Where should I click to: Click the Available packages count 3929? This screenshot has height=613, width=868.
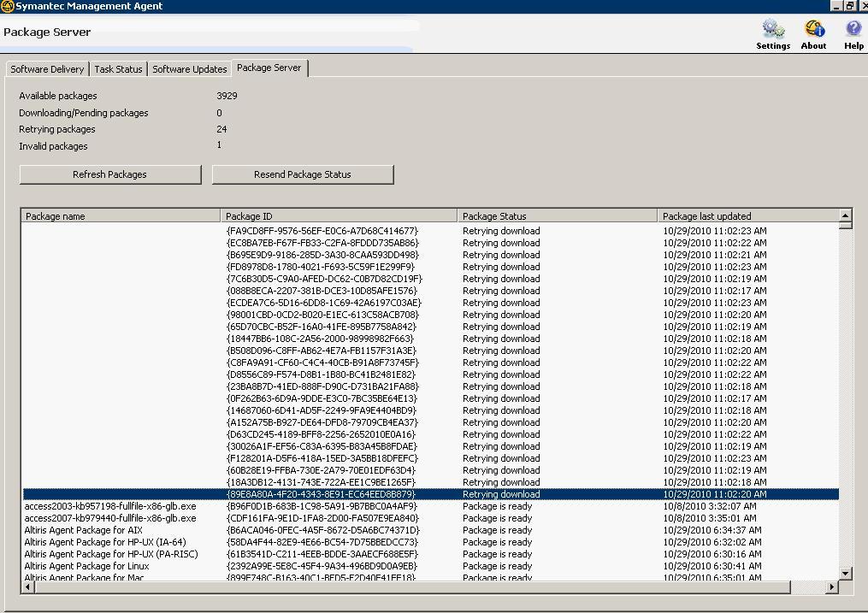227,97
